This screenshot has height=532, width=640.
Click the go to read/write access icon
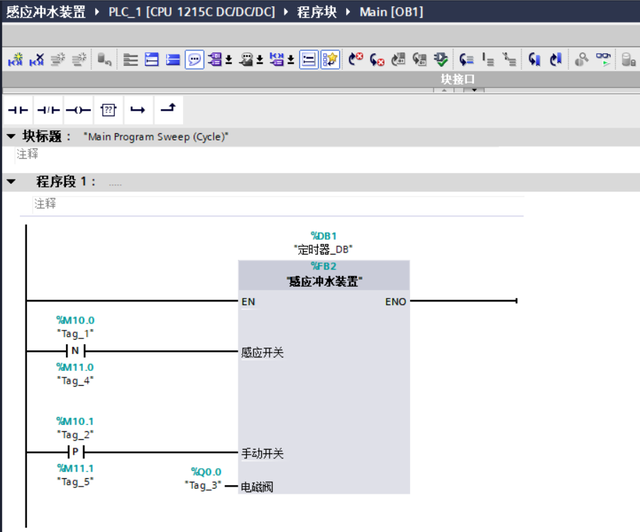466,60
